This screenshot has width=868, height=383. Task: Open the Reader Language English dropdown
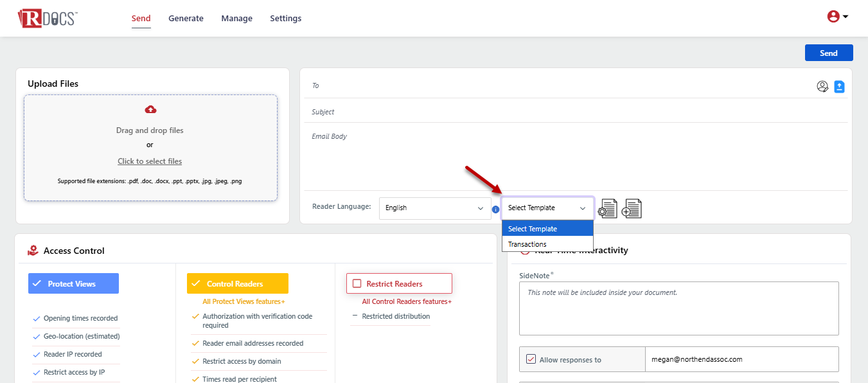point(434,208)
